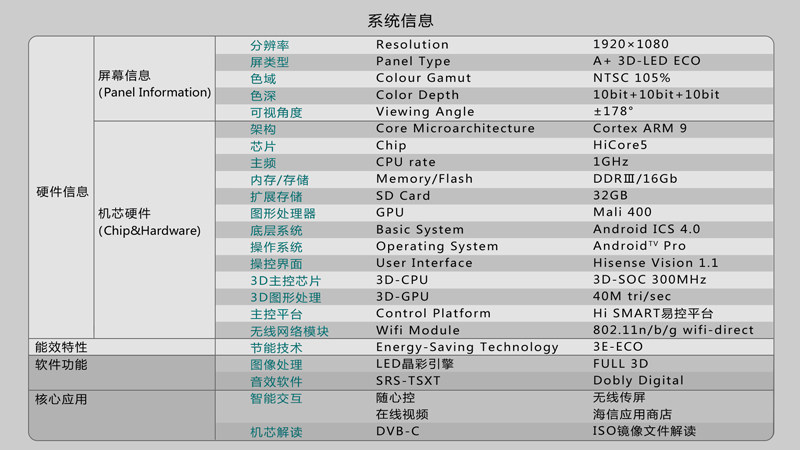Select the LED晶彩引擎 text
The image size is (800, 450).
[x=415, y=364]
